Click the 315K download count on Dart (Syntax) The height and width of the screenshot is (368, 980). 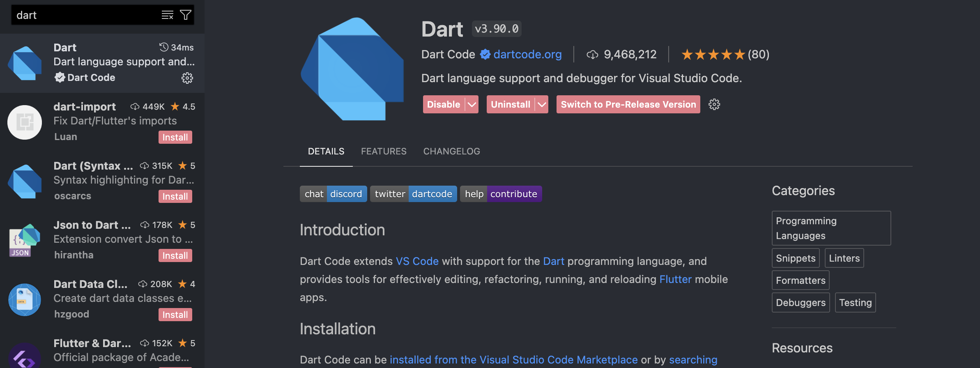[x=156, y=166]
